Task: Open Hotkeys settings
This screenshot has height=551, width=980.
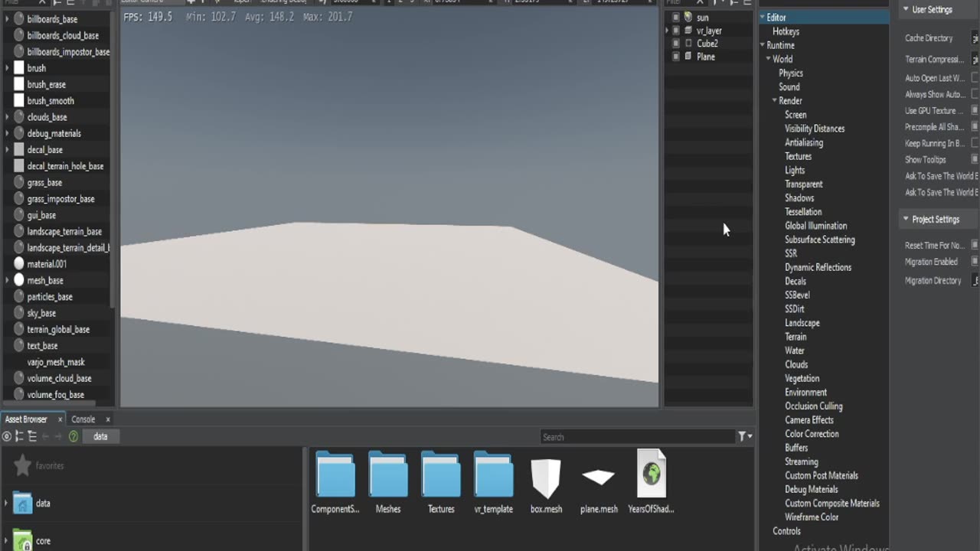Action: (x=786, y=31)
